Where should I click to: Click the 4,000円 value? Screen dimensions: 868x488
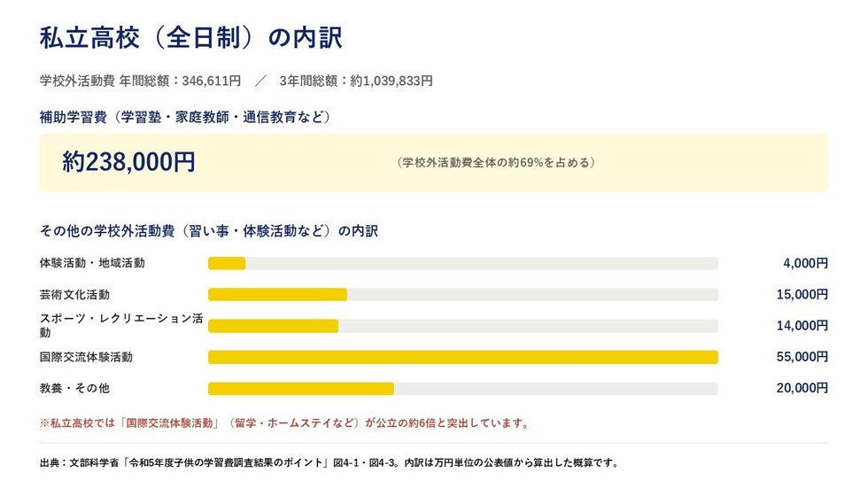point(805,263)
